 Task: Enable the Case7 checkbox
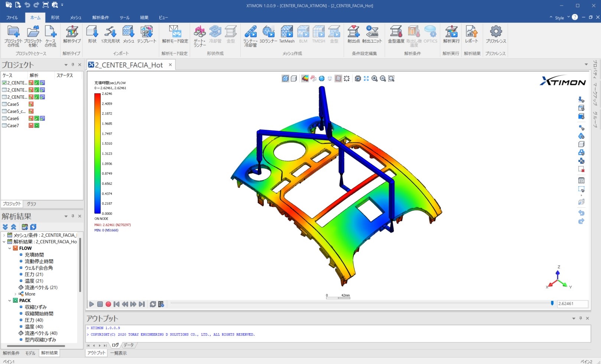pyautogui.click(x=4, y=125)
